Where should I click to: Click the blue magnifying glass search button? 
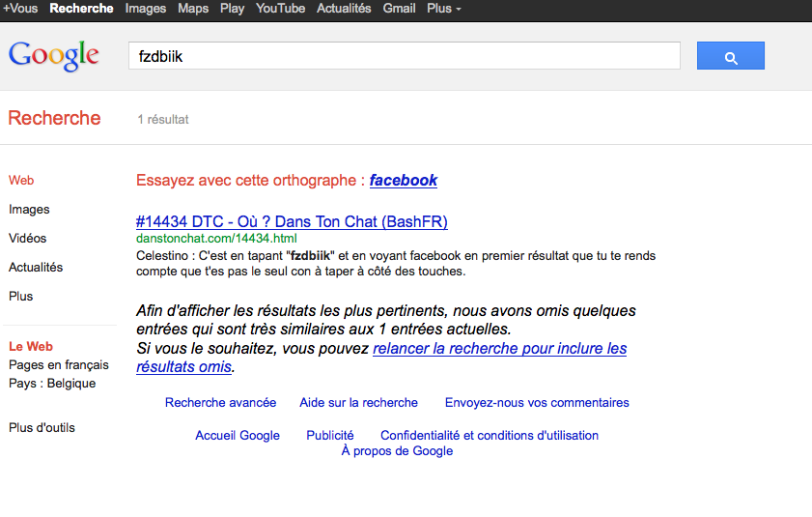pos(730,56)
